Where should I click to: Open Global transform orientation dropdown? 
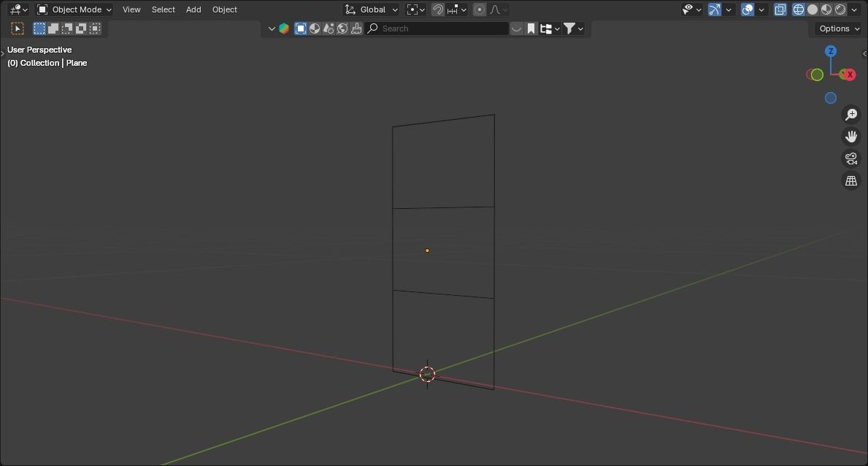pyautogui.click(x=371, y=9)
